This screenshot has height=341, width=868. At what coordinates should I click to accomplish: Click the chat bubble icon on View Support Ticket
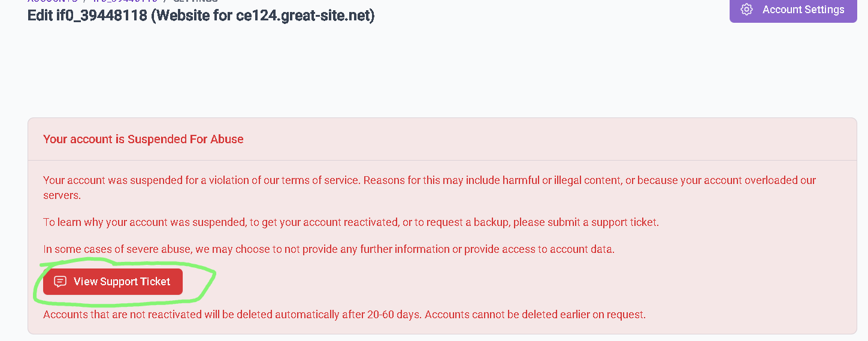60,282
